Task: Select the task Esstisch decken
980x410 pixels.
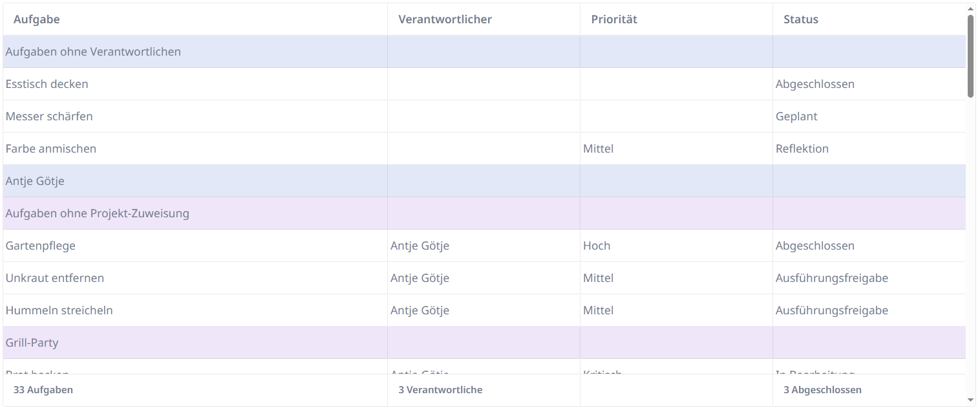Action: pos(47,83)
